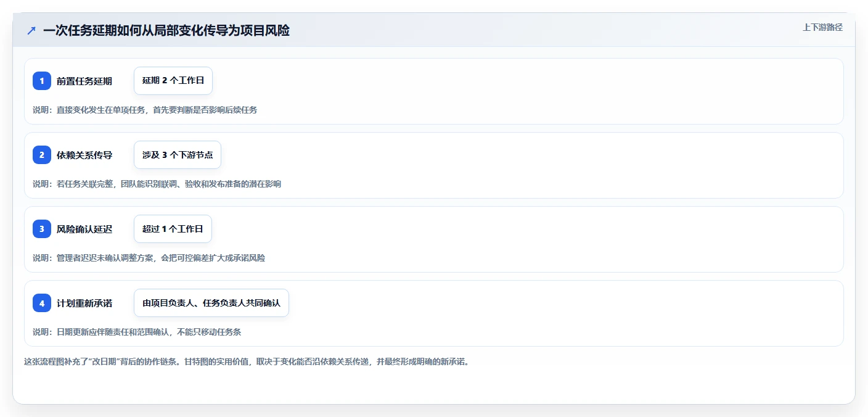The width and height of the screenshot is (868, 417).
Task: Click the title 一次任务延期如何从局部变化传导为项目风险
Action: point(166,30)
